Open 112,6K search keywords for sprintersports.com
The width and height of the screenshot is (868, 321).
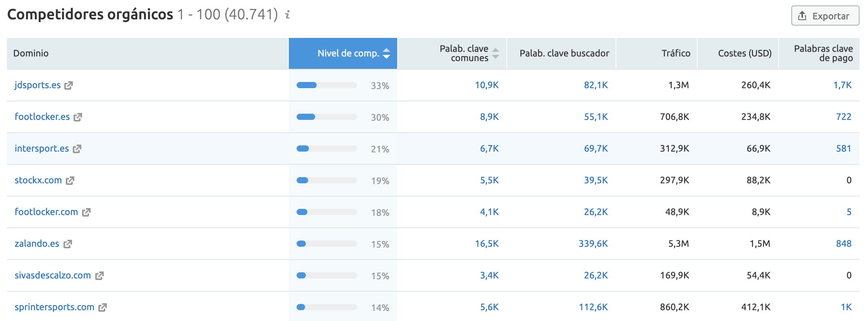coord(593,307)
